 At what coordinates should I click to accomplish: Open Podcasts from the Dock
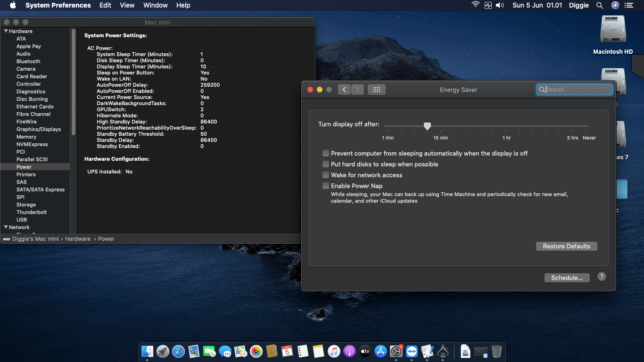tap(349, 351)
